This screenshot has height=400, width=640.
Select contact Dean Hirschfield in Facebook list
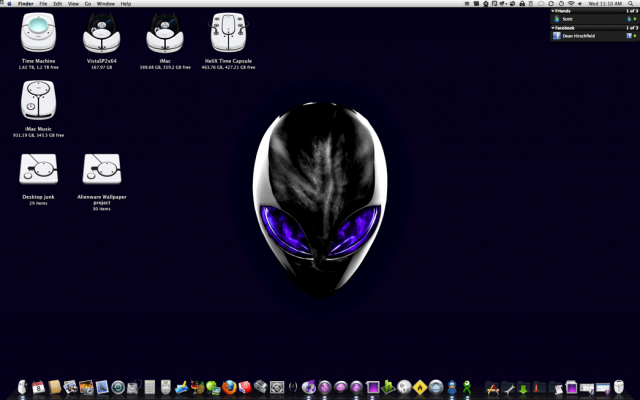595,36
